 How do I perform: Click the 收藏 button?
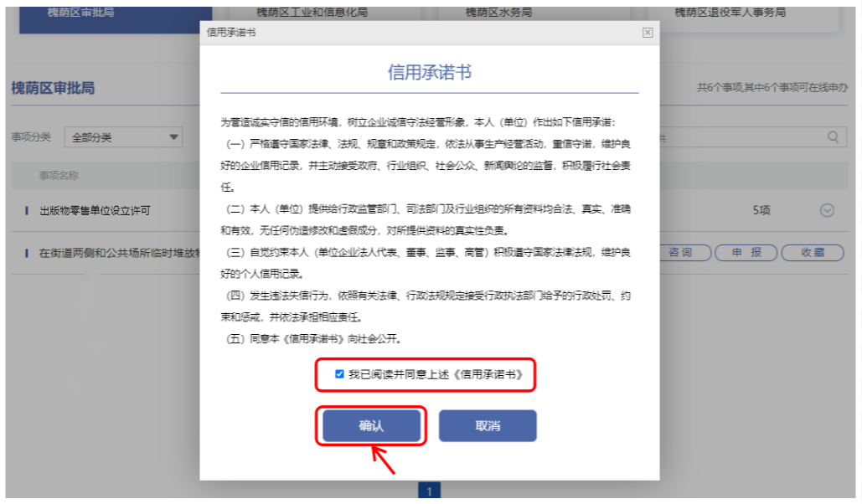[812, 252]
